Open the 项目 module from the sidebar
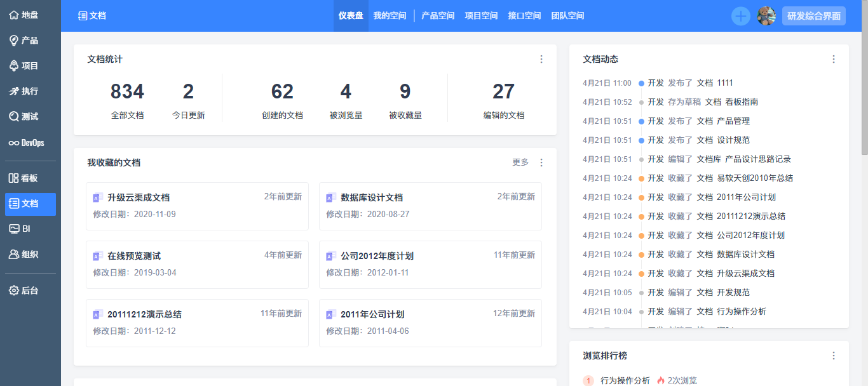The image size is (868, 386). (x=25, y=65)
